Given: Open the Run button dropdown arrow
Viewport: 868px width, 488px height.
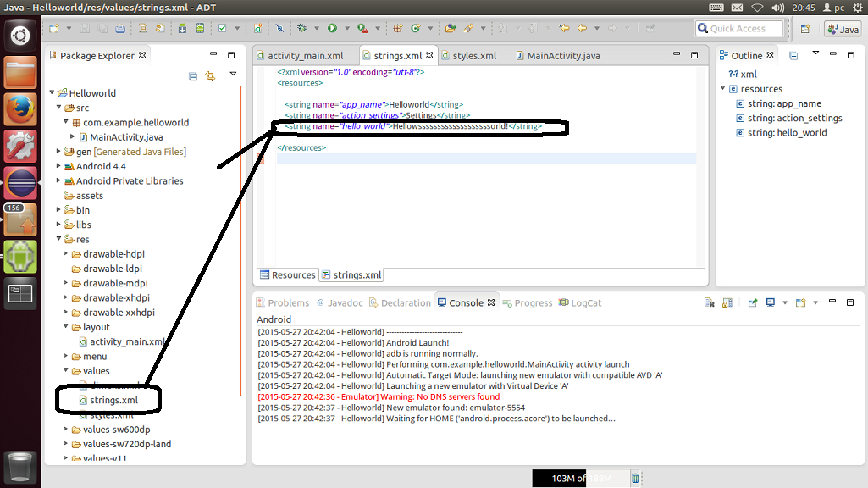Looking at the screenshot, I should (347, 28).
